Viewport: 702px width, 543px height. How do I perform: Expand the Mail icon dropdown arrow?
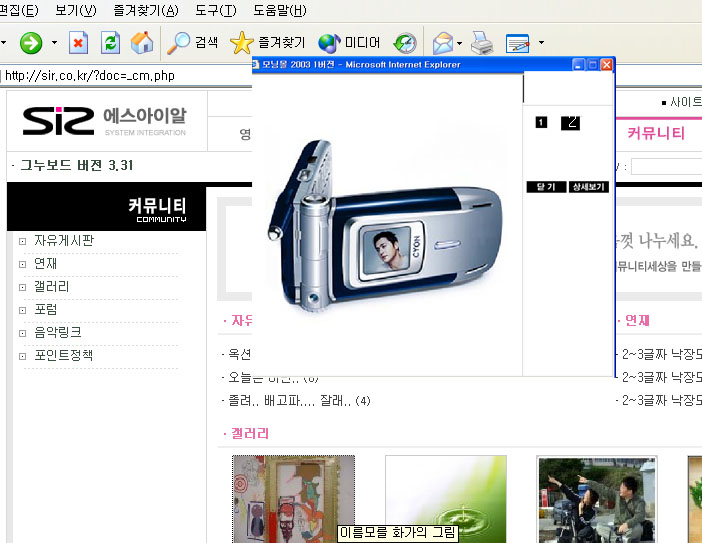click(x=460, y=43)
